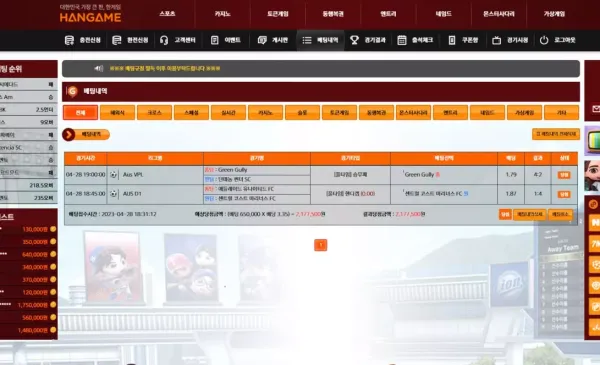The width and height of the screenshot is (600, 365).
Task: Click the rightmost orange button in summary row
Action: point(561,214)
